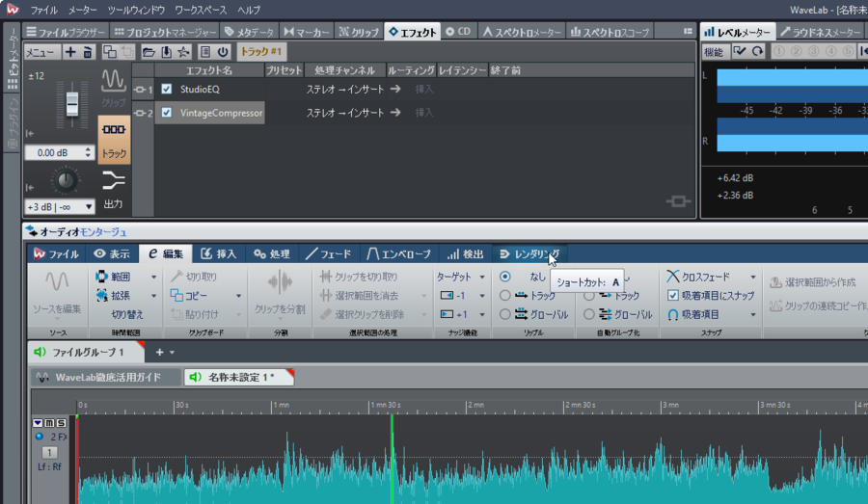Solo track with the S button
Image resolution: width=868 pixels, height=504 pixels.
61,423
